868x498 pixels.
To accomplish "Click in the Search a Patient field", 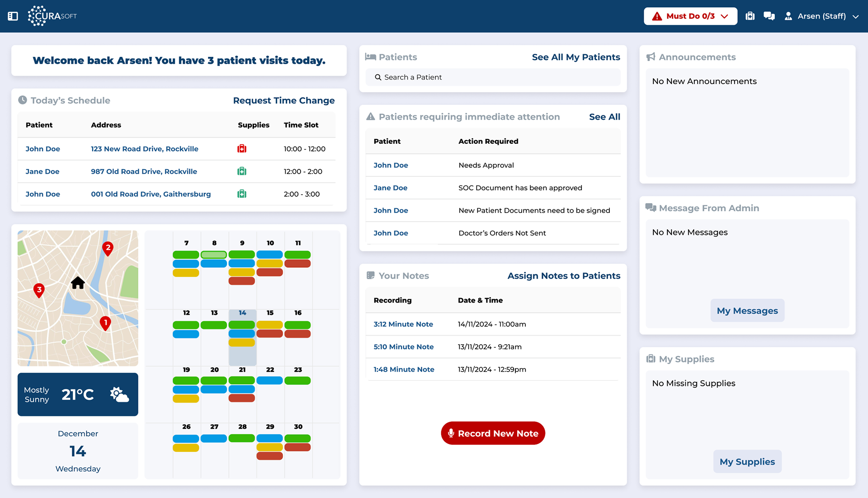I will coord(493,77).
